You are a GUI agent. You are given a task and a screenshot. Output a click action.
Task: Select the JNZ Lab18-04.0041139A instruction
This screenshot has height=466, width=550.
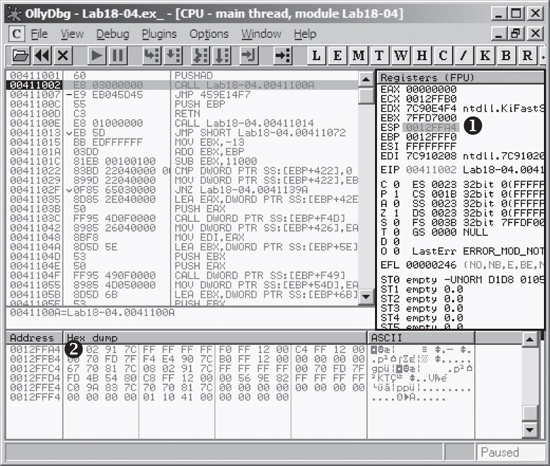(x=241, y=190)
